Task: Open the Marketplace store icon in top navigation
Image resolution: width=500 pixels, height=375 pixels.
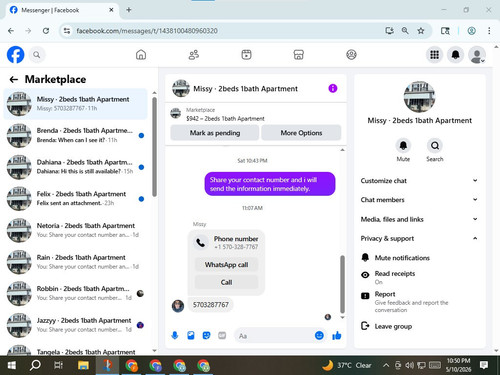Action: pos(299,55)
